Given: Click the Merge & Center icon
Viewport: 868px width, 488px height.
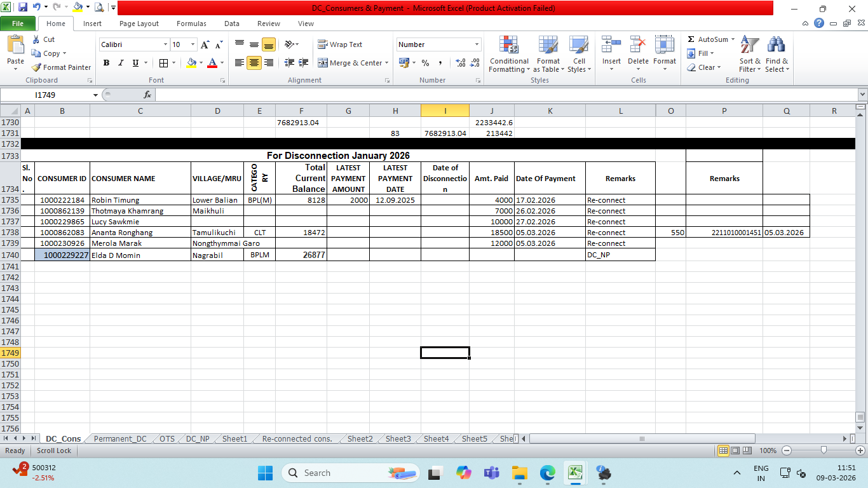Looking at the screenshot, I should (x=323, y=63).
